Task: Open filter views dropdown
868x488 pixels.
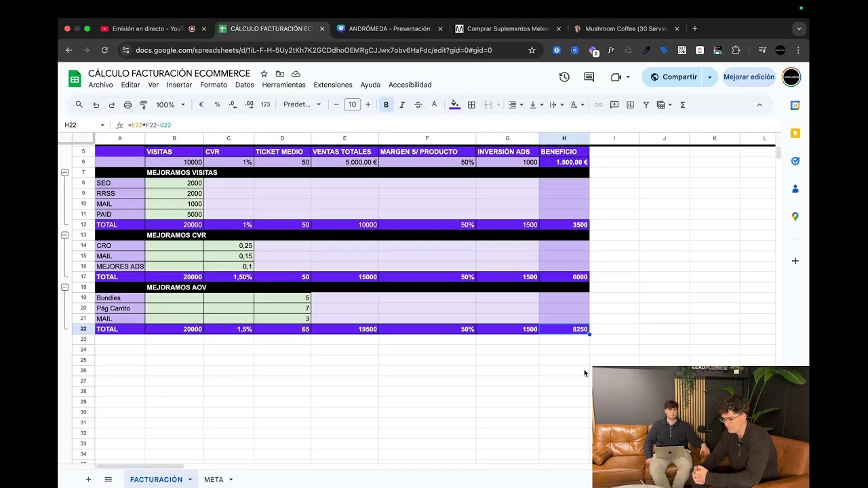Action: click(664, 105)
